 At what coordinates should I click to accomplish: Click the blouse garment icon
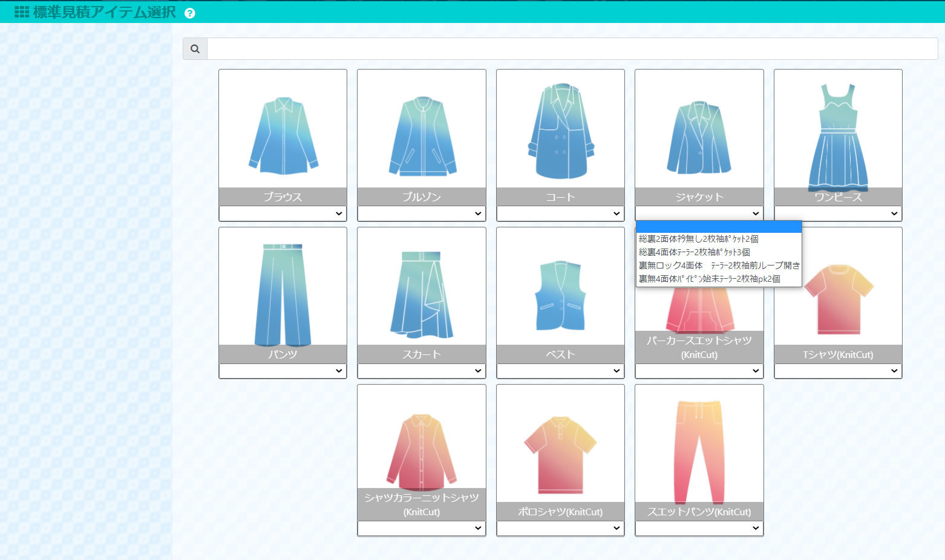[283, 135]
